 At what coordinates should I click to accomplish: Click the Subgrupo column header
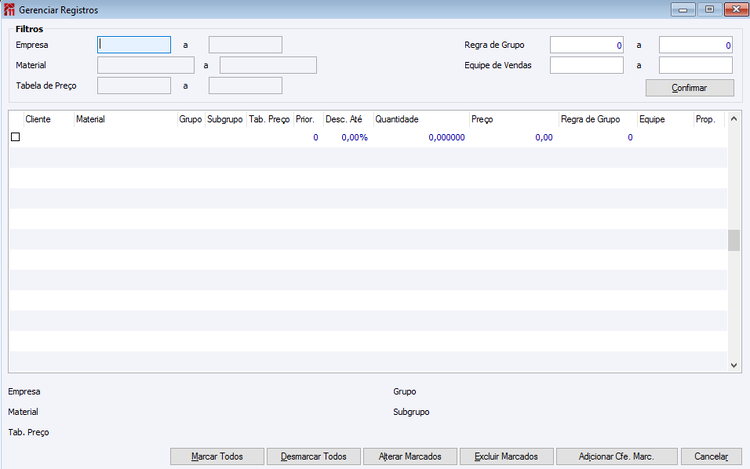(225, 120)
